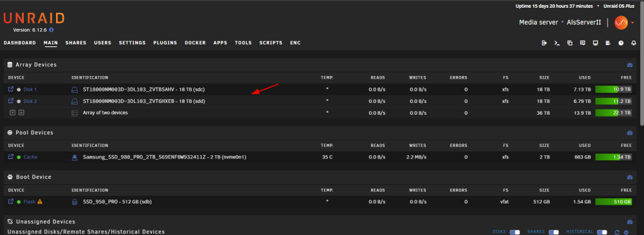Toggle the HISTORICAL switch

[x=602, y=232]
